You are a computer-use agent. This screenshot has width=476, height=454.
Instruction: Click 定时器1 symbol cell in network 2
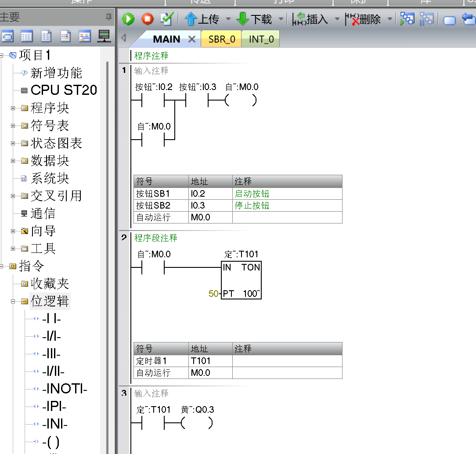tap(161, 361)
